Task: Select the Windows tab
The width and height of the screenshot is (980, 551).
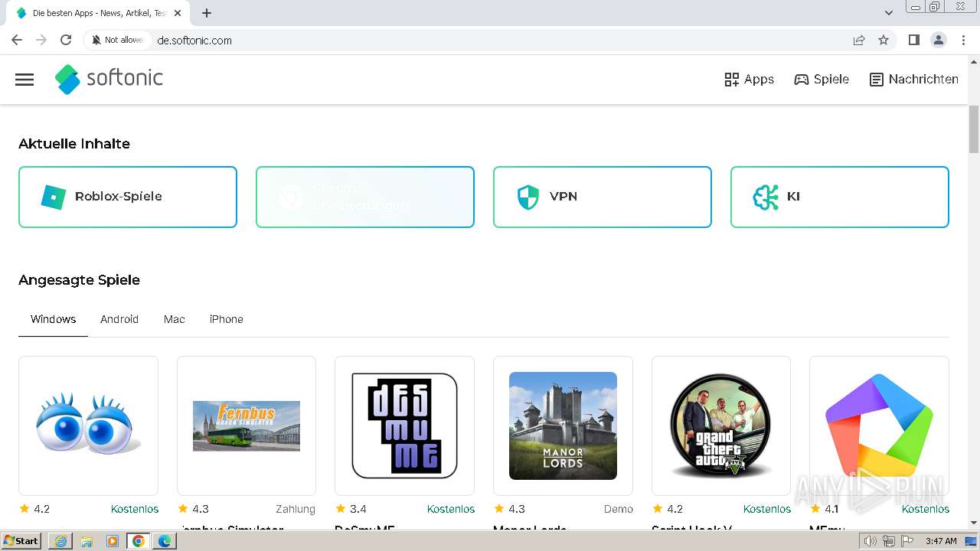Action: coord(54,319)
